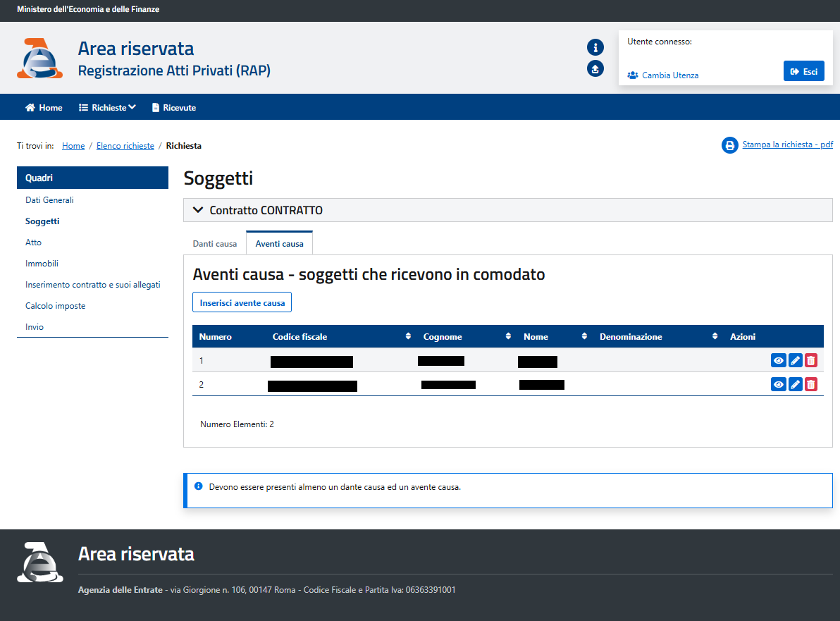The height and width of the screenshot is (621, 840).
Task: Click the Numero column header
Action: coord(216,336)
